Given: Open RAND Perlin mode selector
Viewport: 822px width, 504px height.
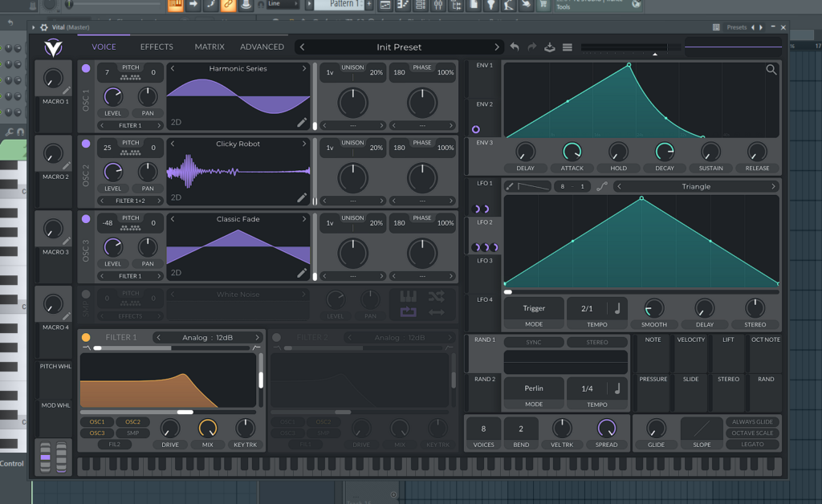Looking at the screenshot, I should 534,388.
